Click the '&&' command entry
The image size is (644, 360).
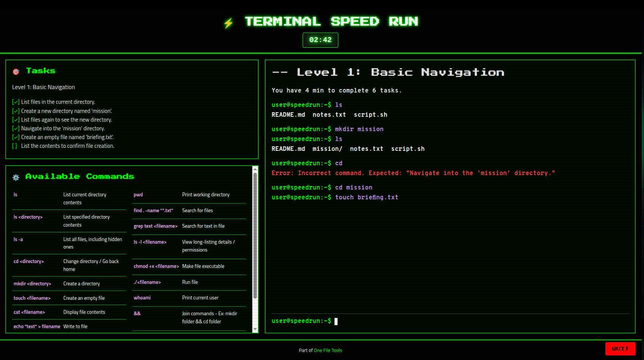(x=137, y=314)
